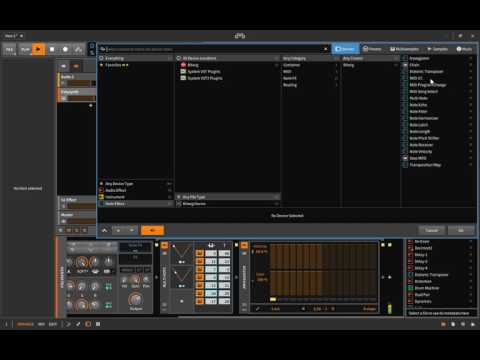Select Any File Type filter

click(228, 197)
